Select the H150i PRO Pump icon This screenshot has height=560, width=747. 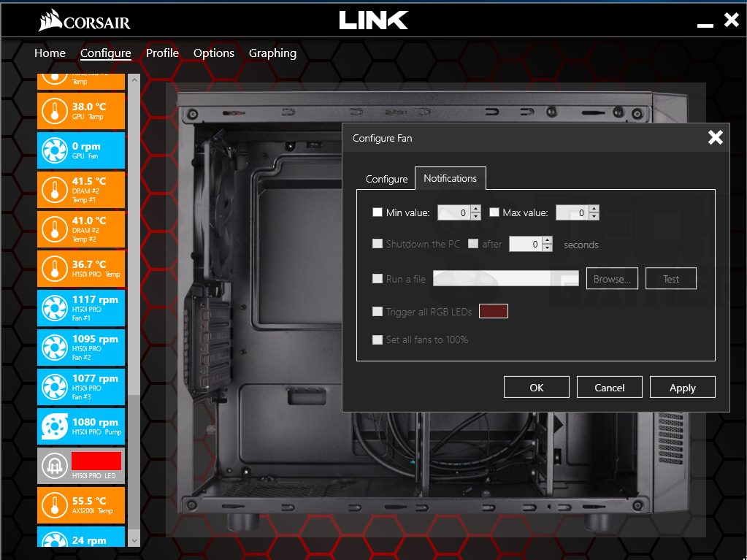point(54,426)
